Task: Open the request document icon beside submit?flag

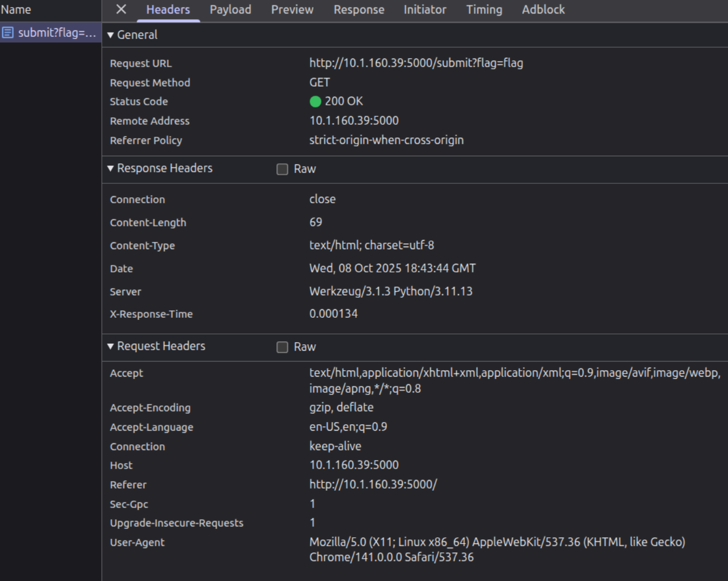Action: point(7,32)
